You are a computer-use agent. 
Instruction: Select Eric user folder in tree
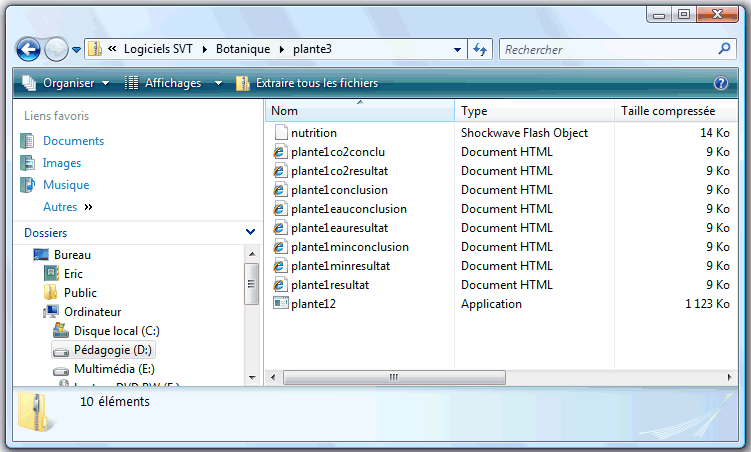pyautogui.click(x=73, y=274)
